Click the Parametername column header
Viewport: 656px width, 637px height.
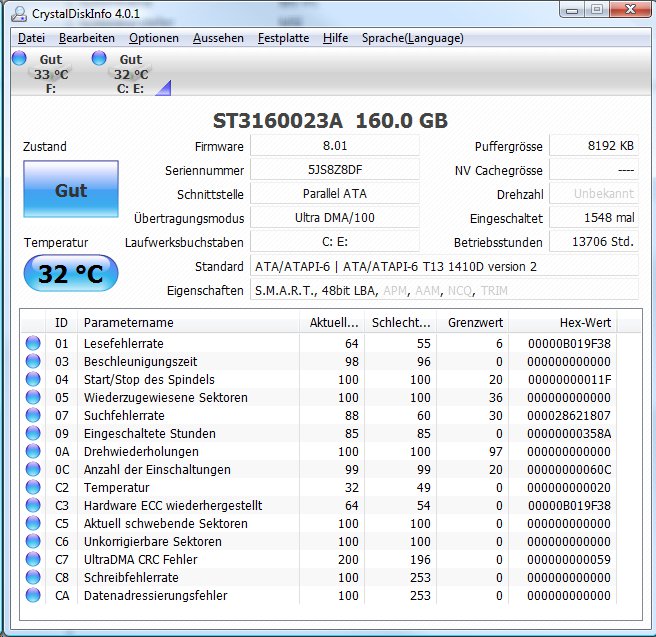(x=188, y=322)
